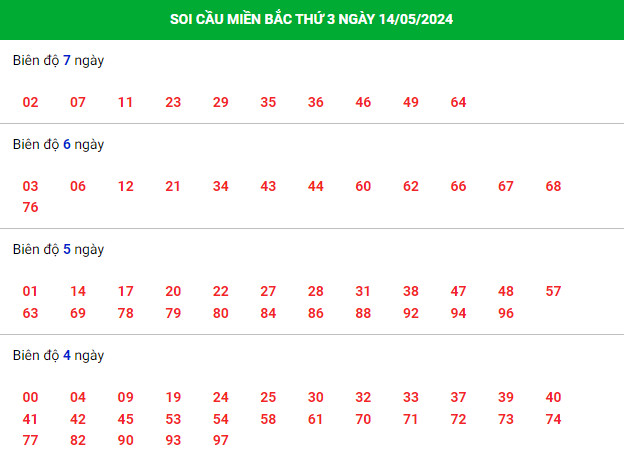Viewport: 624px width, 458px height.
Task: Choose number 74 in the 4-day group
Action: (x=553, y=419)
